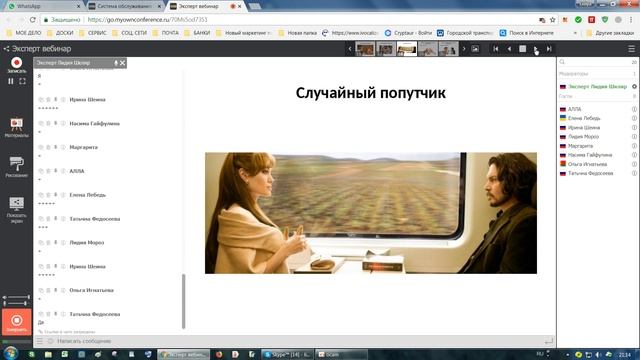This screenshot has height=360, width=640.
Task: Open info icon for Ирина Шеина participant
Action: 634,128
